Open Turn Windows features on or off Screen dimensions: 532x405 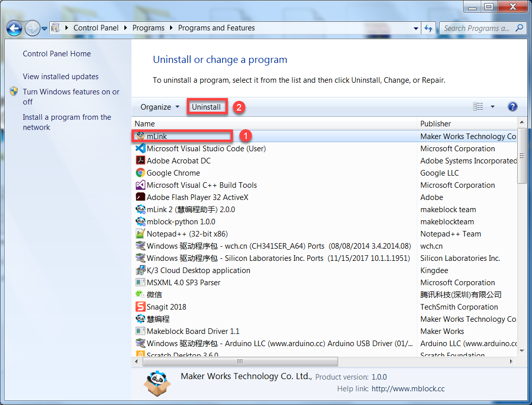(71, 96)
